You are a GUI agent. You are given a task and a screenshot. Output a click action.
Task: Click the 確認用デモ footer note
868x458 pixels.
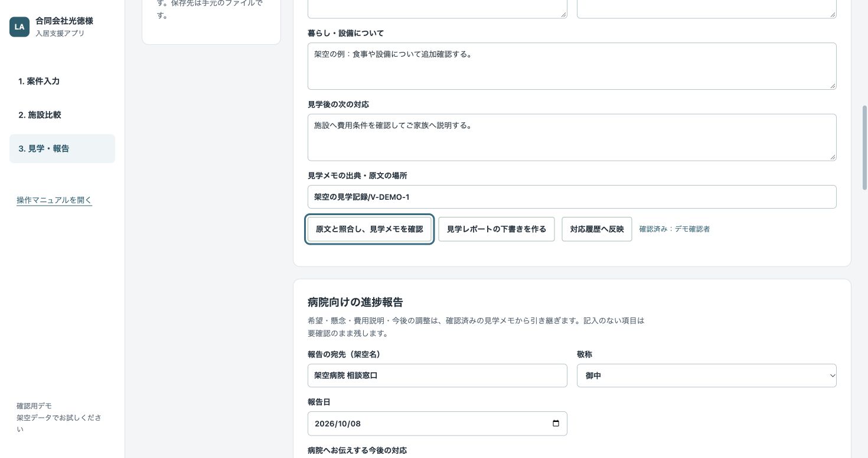click(x=34, y=406)
